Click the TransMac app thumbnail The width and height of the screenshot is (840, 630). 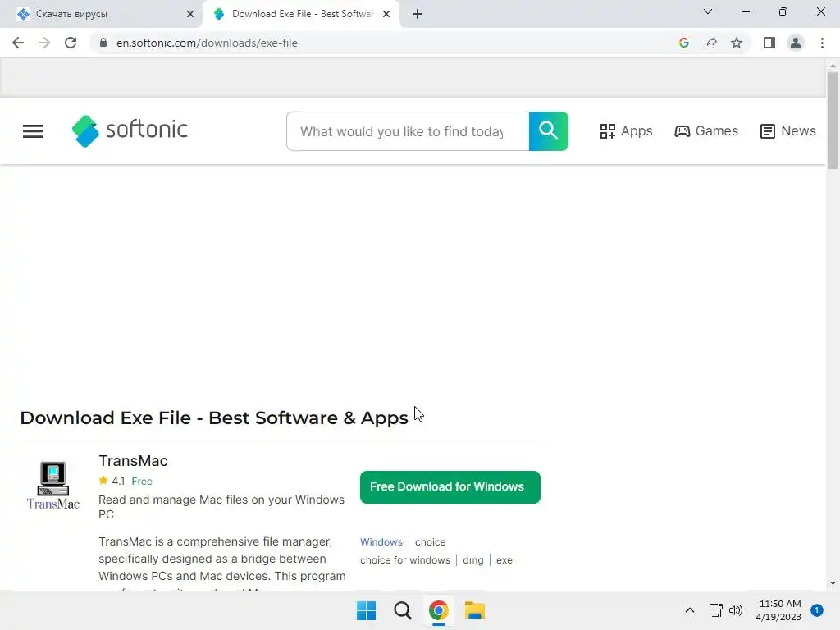tap(53, 486)
